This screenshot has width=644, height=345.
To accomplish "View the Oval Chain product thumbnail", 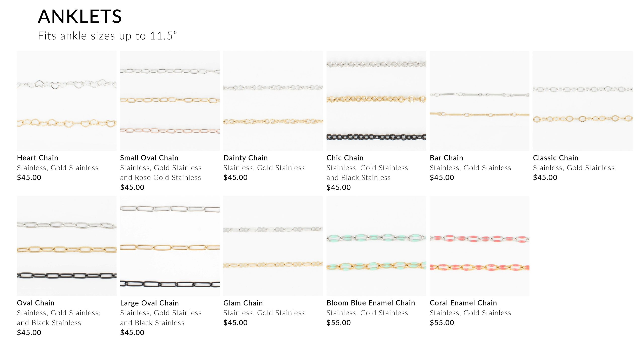I will (67, 246).
